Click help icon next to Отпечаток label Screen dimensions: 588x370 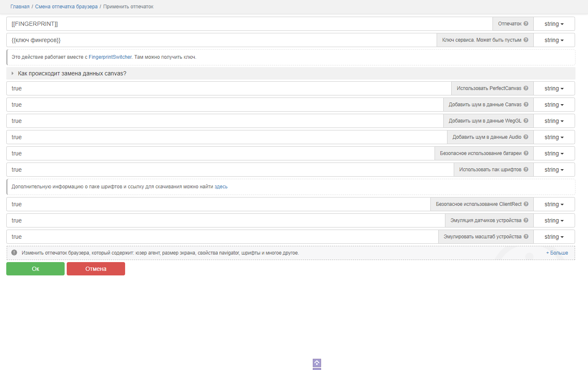click(x=526, y=24)
